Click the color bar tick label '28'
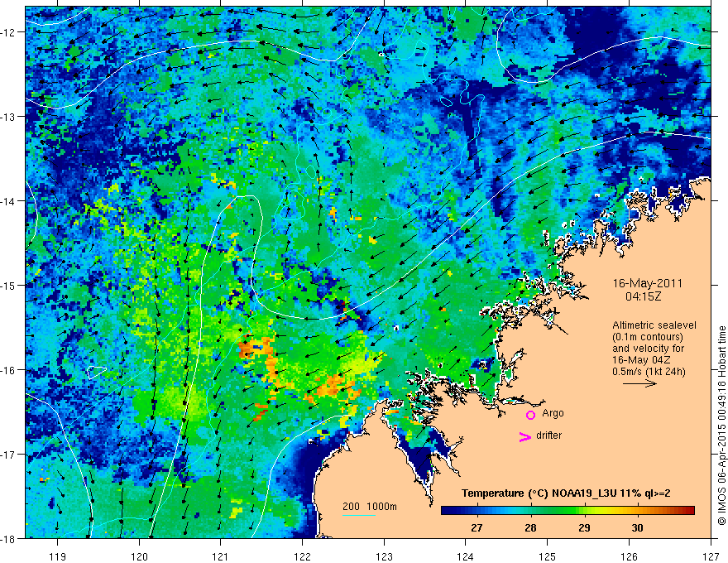The image size is (728, 563). (530, 528)
